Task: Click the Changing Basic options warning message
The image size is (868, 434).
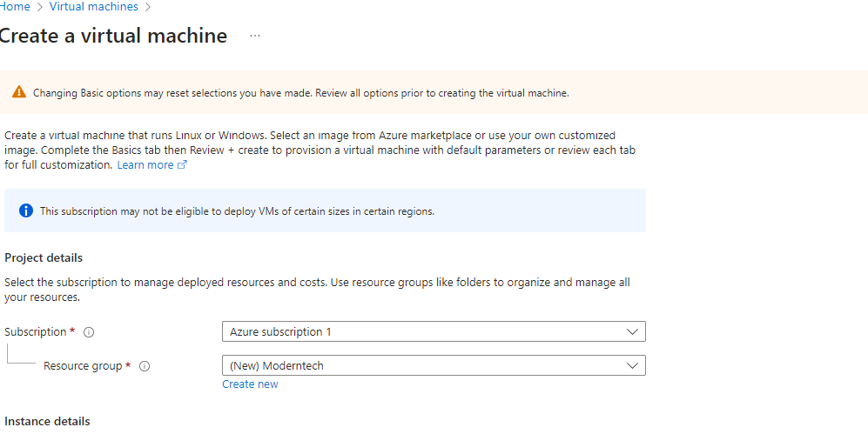Action: (300, 93)
